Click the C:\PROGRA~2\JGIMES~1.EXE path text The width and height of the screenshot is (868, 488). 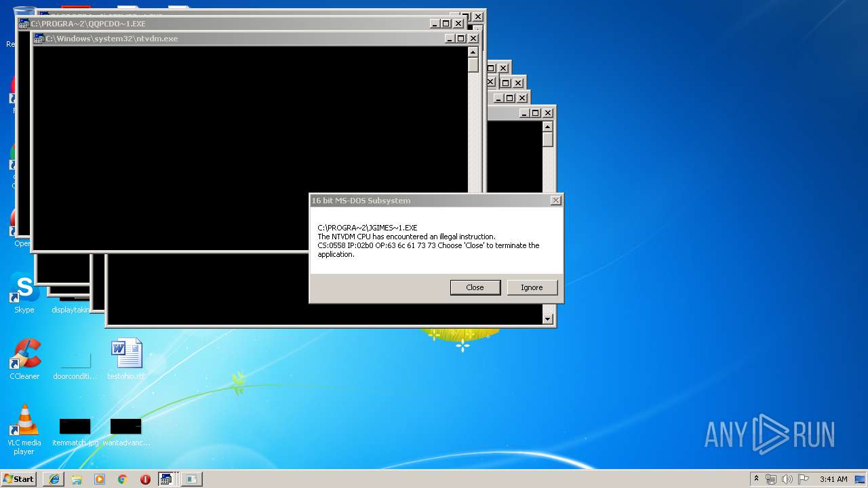click(368, 228)
